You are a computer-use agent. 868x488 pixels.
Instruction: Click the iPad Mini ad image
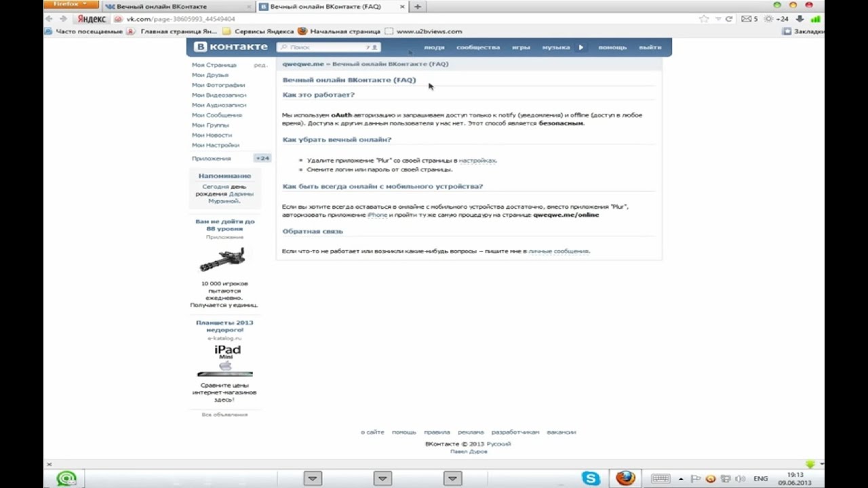pyautogui.click(x=225, y=360)
